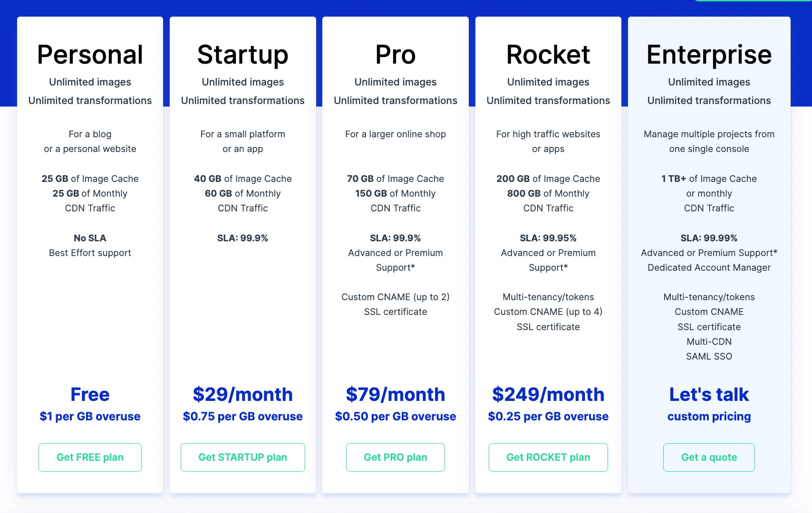Click the Let's talk pricing text
Image resolution: width=812 pixels, height=513 pixels.
tap(709, 394)
